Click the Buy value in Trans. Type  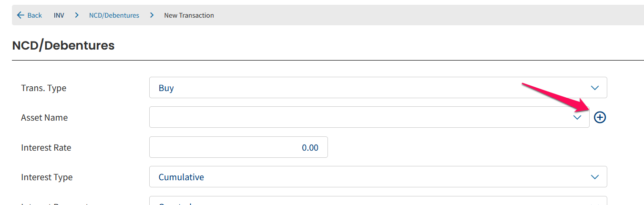click(x=166, y=88)
